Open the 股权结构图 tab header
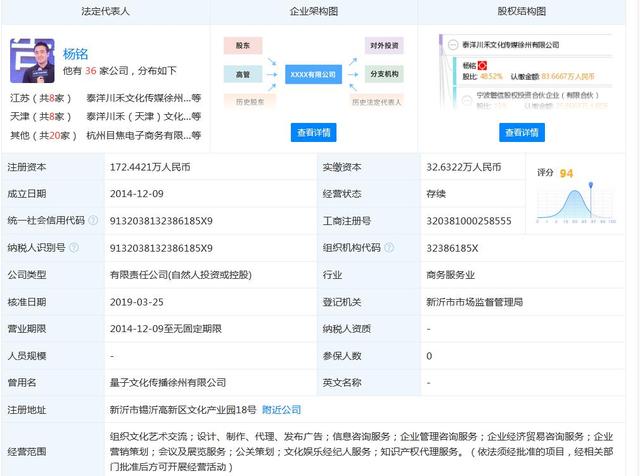The width and height of the screenshot is (640, 476). [x=522, y=11]
